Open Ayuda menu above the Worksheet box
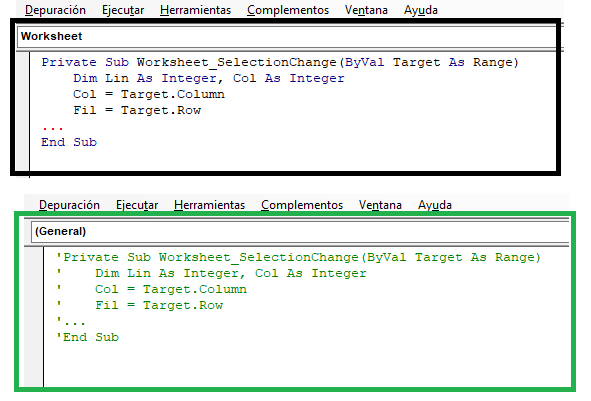 [421, 10]
